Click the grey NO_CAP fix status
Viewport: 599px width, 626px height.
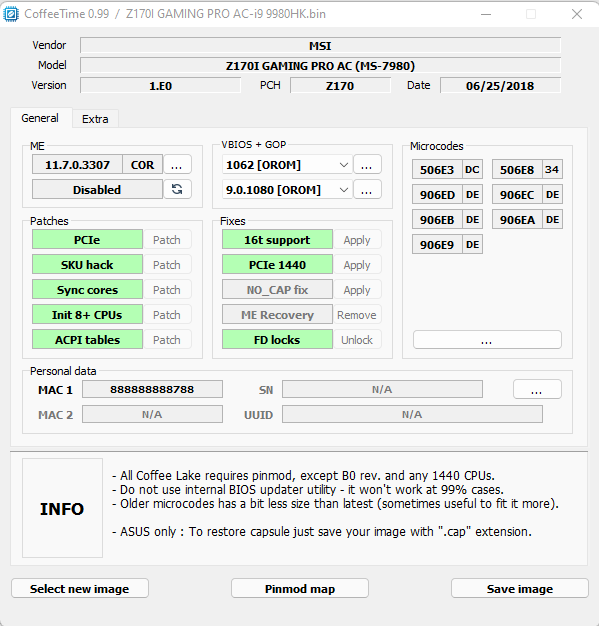[x=278, y=290]
